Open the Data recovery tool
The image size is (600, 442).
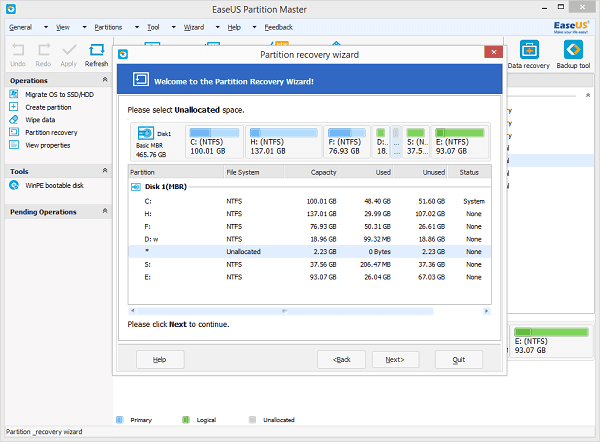[529, 49]
